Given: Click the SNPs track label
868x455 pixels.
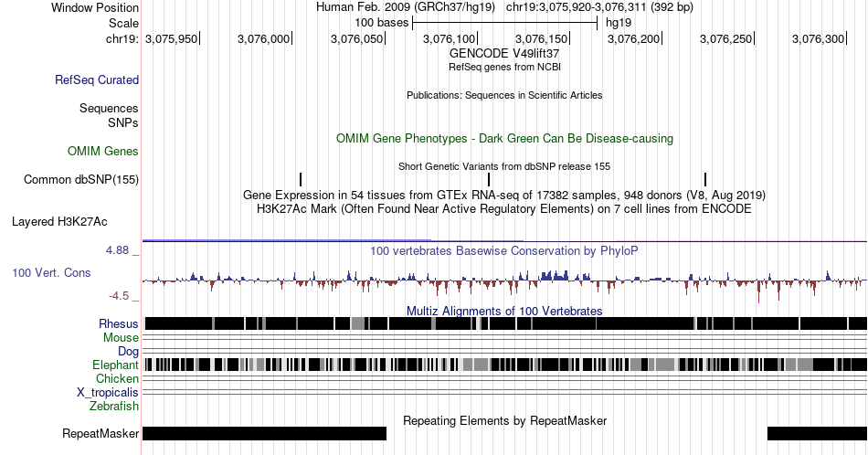Looking at the screenshot, I should 123,122.
